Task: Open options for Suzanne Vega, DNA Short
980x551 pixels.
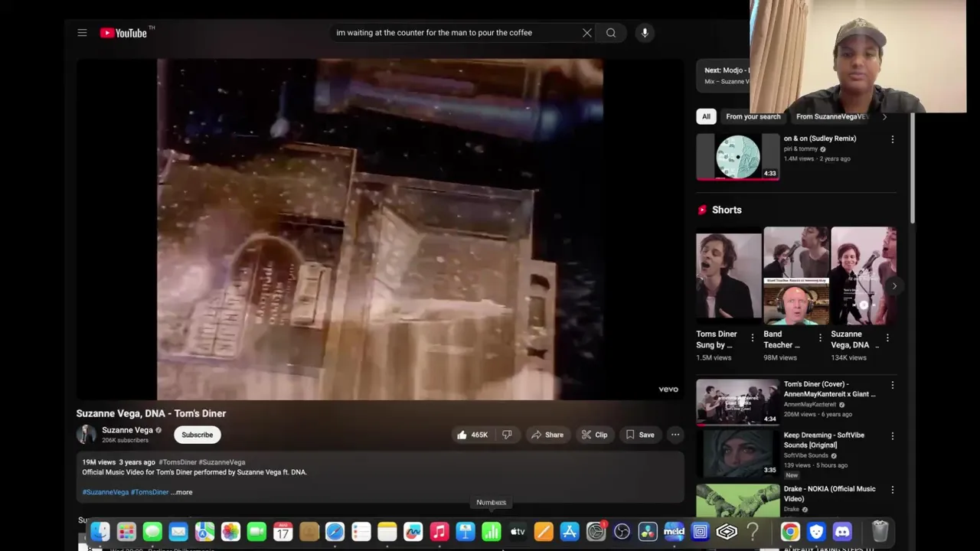Action: (x=887, y=337)
